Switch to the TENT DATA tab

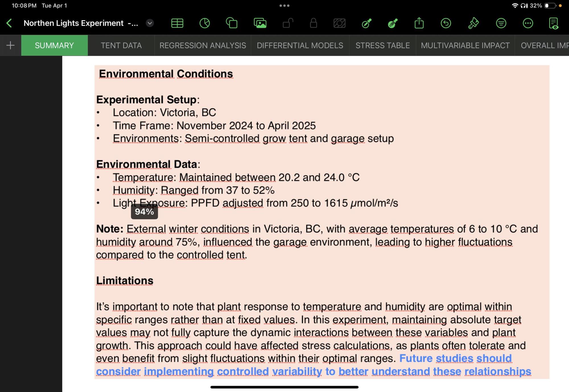(121, 45)
